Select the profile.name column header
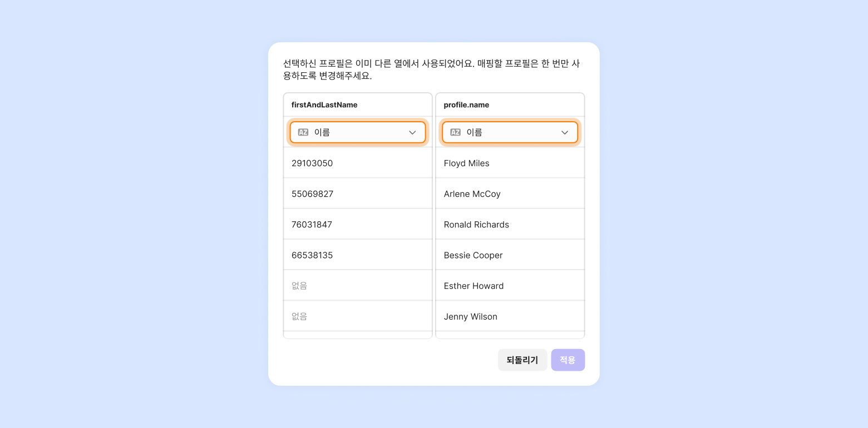868x428 pixels. point(510,104)
